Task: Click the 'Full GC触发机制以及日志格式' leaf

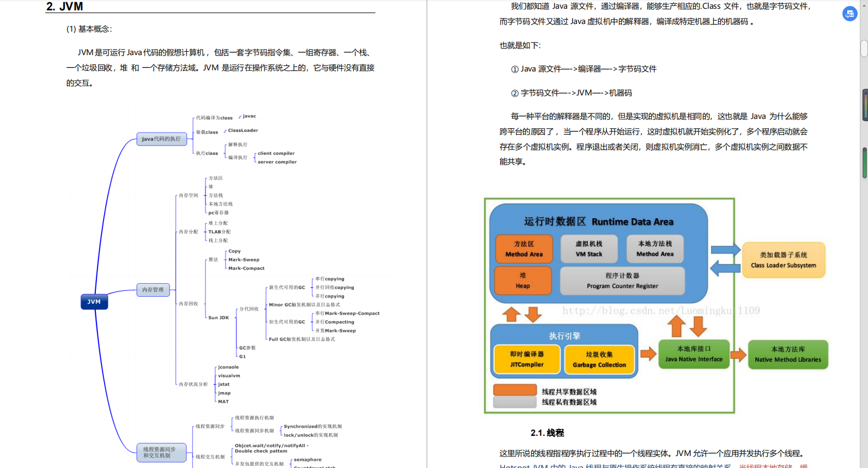Action: (302, 339)
